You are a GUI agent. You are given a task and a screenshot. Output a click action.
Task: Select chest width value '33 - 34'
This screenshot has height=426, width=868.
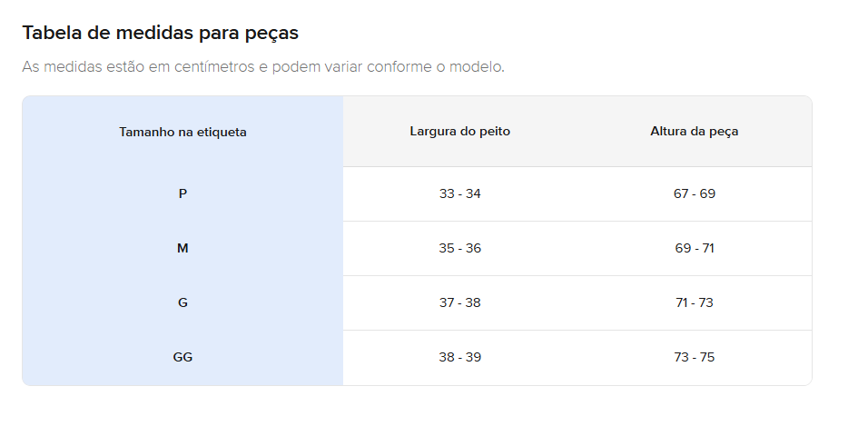click(x=459, y=194)
